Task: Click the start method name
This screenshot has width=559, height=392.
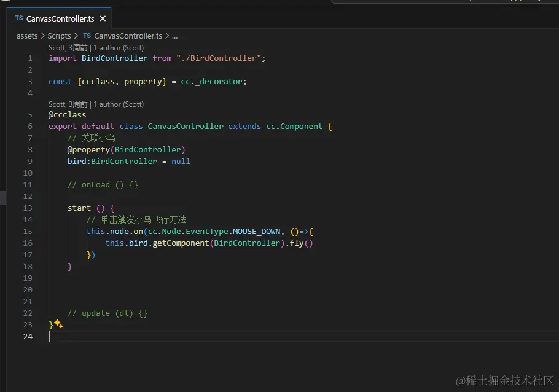Action: (79, 208)
